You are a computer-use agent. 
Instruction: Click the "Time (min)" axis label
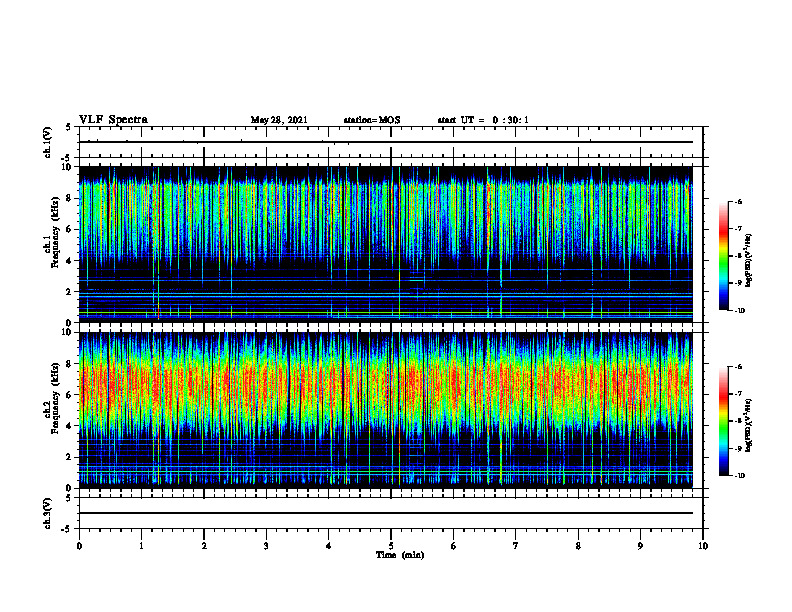coord(400,555)
